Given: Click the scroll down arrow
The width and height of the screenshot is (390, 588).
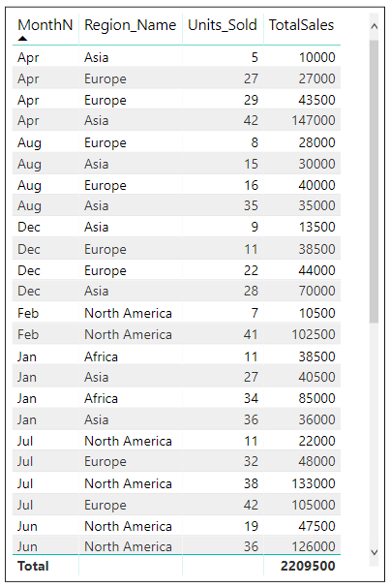Looking at the screenshot, I should pos(374,552).
